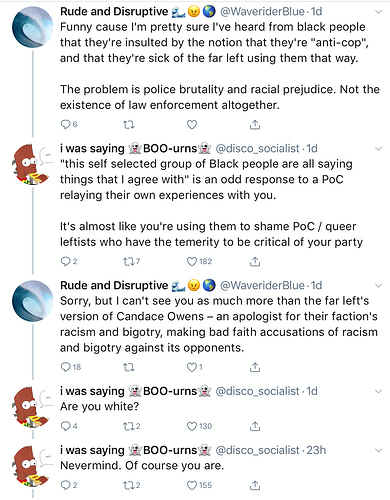Retweet the tweet with 7 retweets
This screenshot has width=390, height=500.
[128, 262]
